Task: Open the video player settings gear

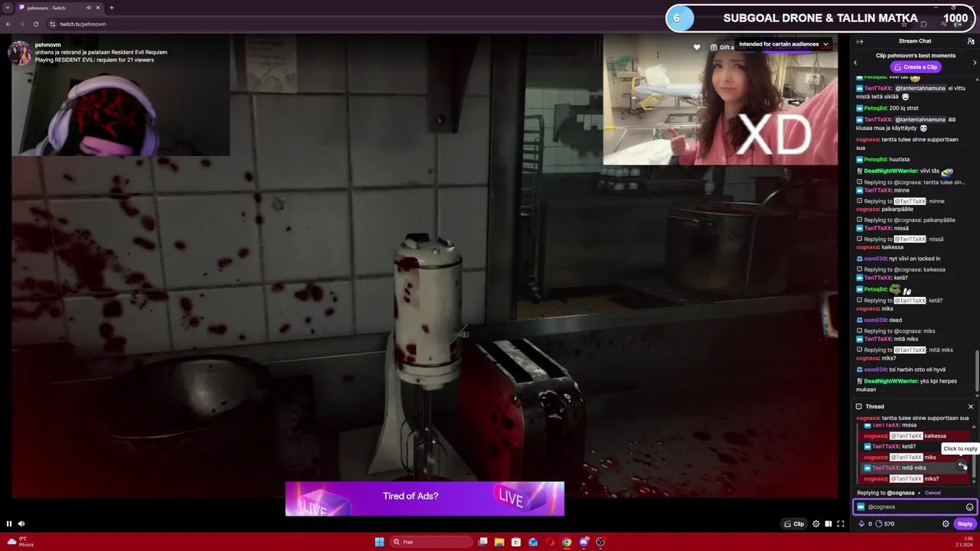Action: click(x=816, y=524)
